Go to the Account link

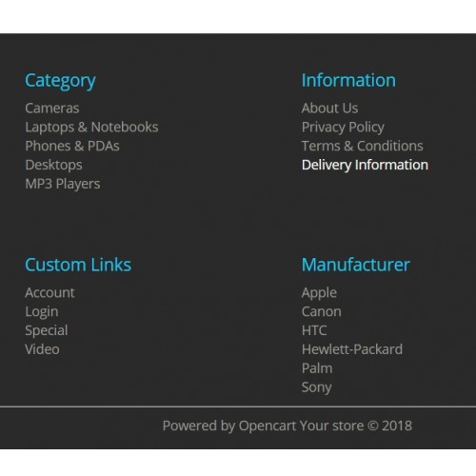coord(50,292)
